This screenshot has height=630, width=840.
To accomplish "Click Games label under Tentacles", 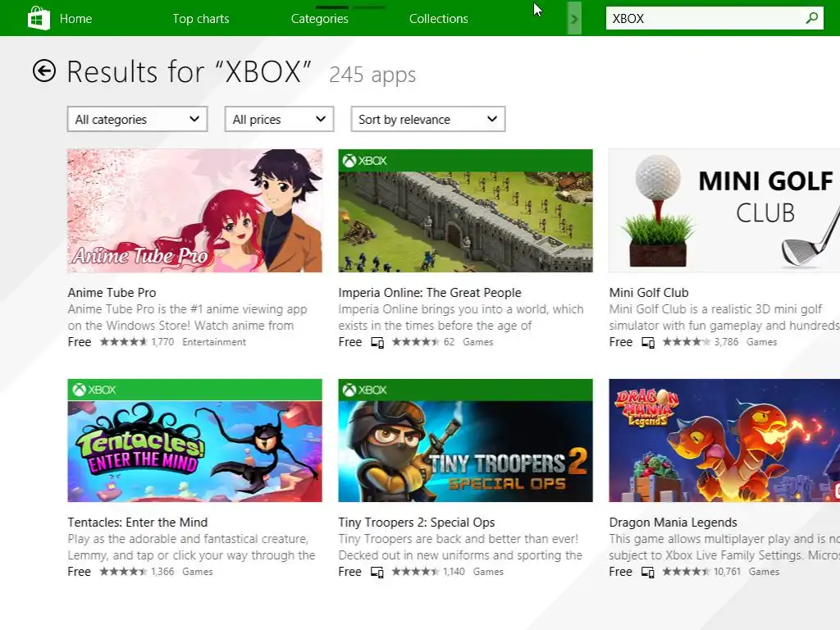I will point(197,572).
